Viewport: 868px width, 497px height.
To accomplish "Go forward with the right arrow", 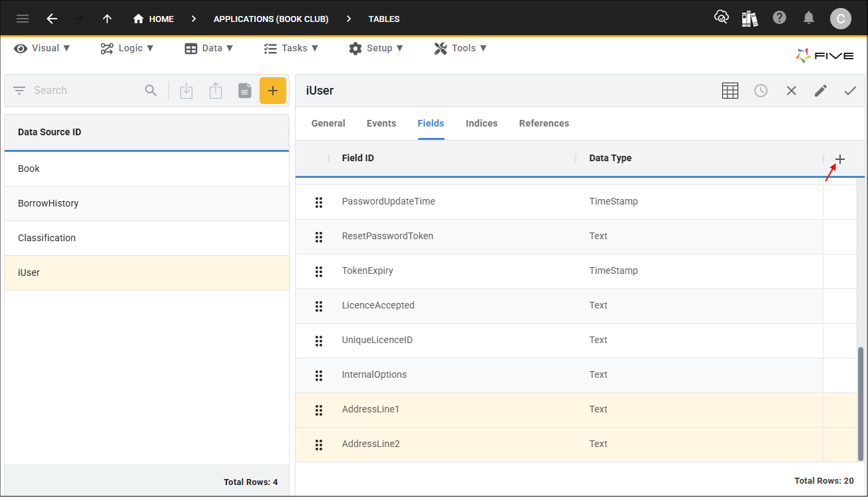I will tap(79, 19).
